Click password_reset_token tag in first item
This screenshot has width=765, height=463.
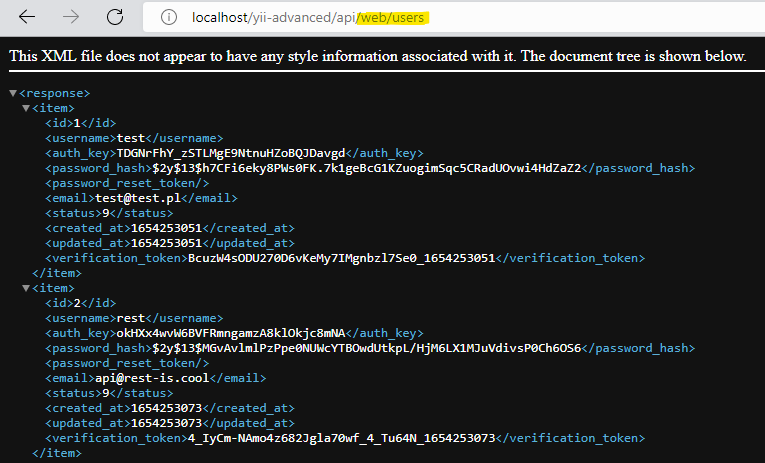point(127,183)
